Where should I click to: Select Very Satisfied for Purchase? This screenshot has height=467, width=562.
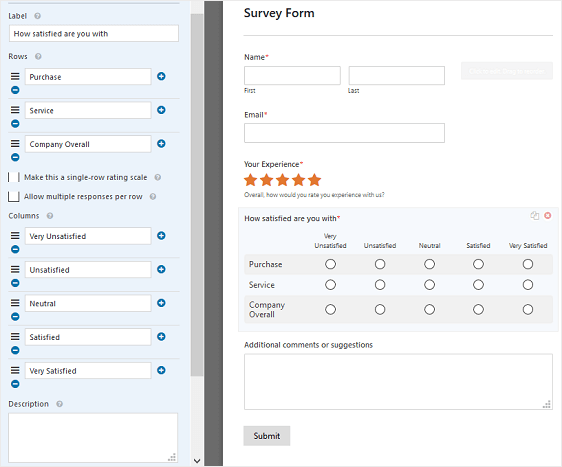528,264
